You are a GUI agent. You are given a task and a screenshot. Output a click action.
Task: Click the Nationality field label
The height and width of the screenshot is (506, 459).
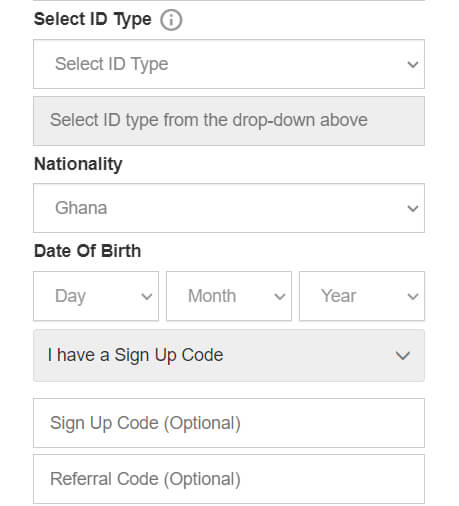[x=78, y=164]
